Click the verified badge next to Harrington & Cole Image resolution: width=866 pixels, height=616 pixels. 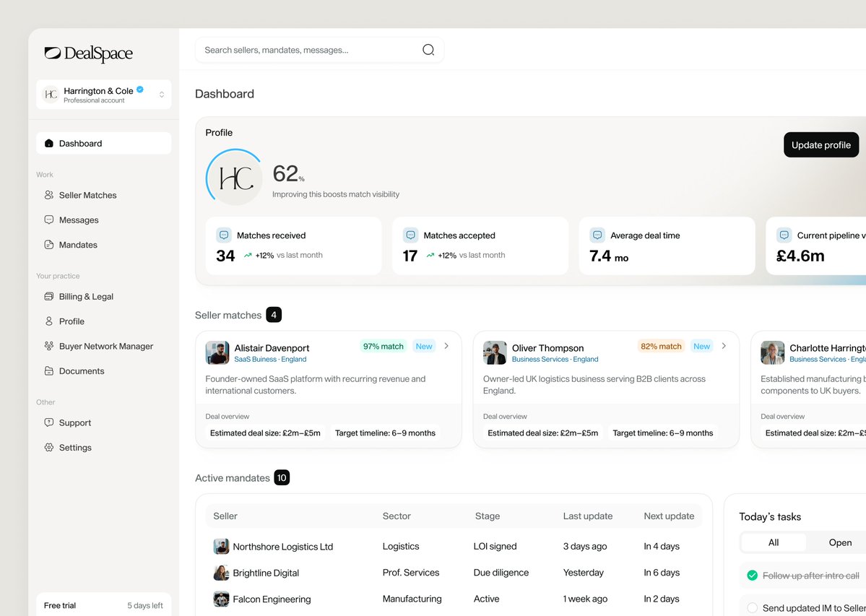pyautogui.click(x=140, y=90)
